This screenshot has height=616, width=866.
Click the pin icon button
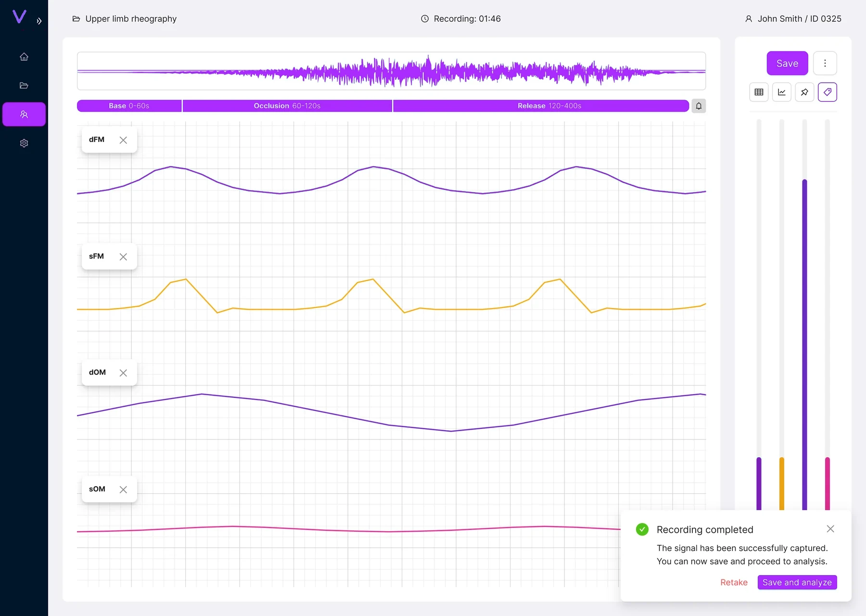[x=804, y=92]
